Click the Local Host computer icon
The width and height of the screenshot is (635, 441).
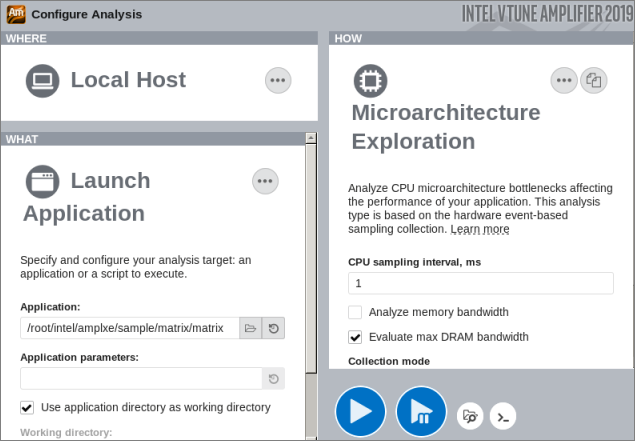(x=42, y=80)
